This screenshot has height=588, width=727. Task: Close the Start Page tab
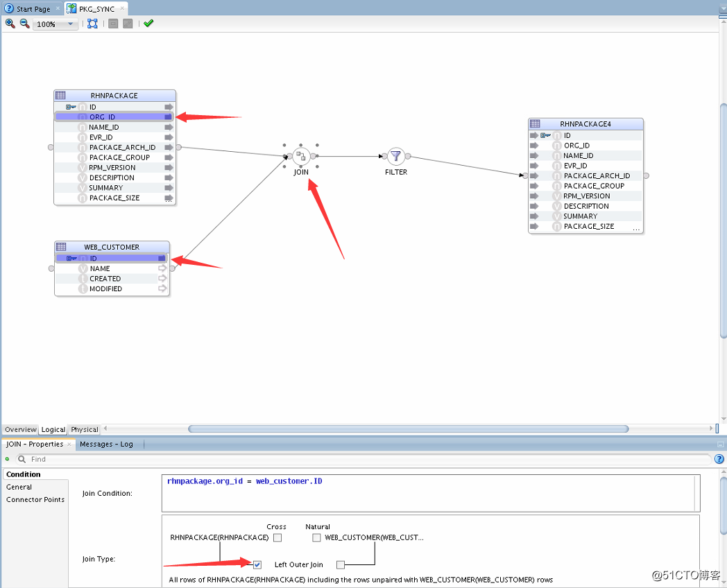tap(58, 8)
